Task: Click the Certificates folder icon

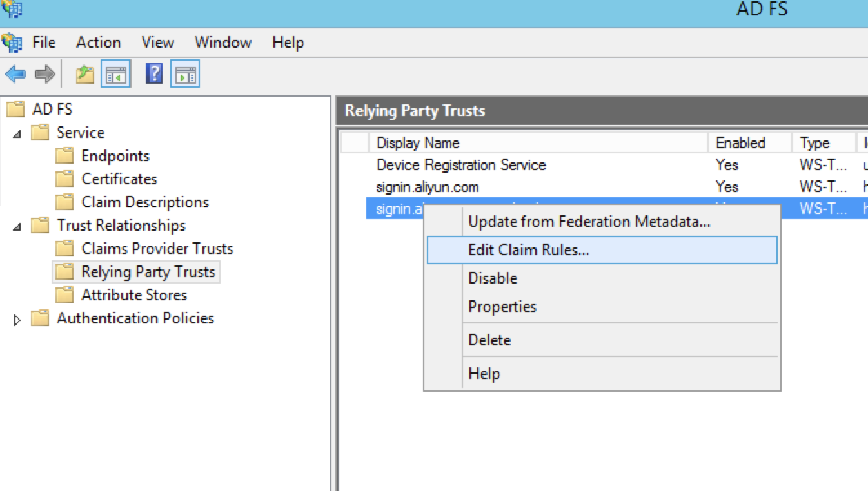Action: coord(64,179)
